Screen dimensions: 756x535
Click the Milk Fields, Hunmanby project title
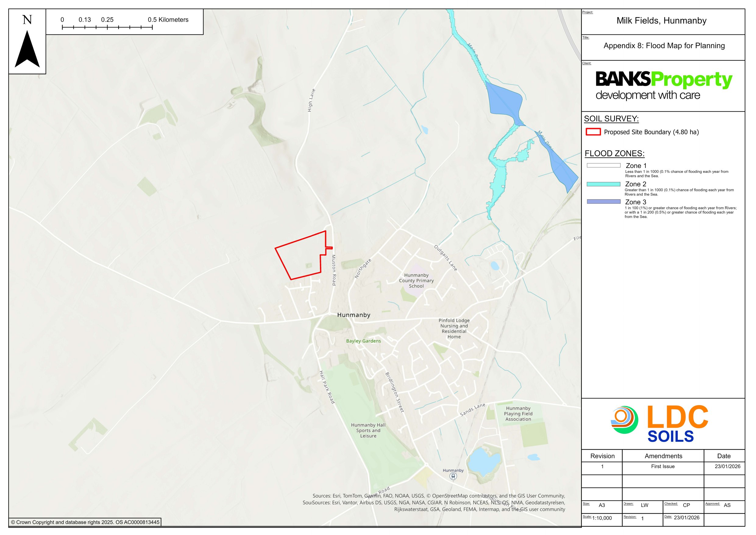(661, 21)
